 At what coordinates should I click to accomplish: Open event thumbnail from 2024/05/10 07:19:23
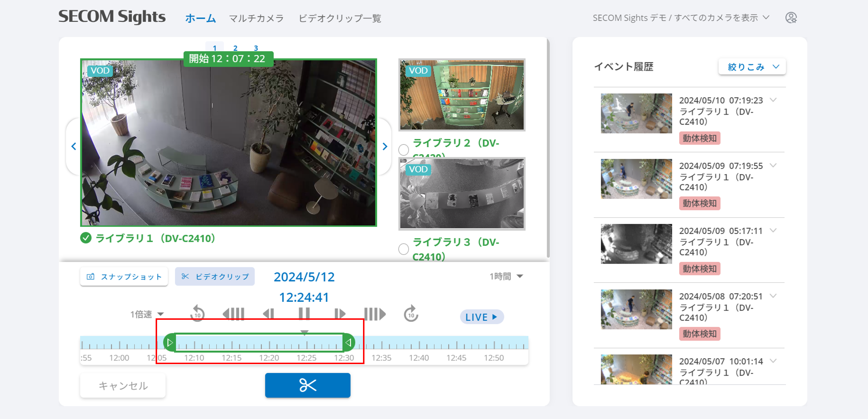[x=636, y=113]
